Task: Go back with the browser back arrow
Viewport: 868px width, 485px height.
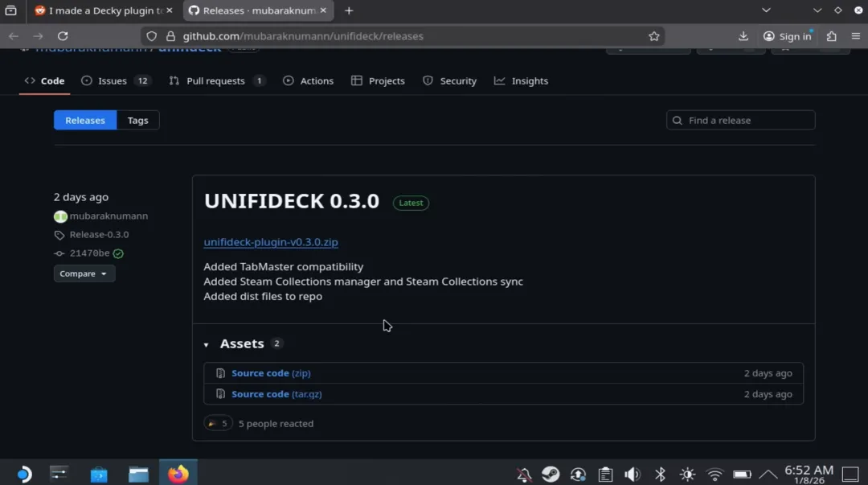Action: click(14, 36)
